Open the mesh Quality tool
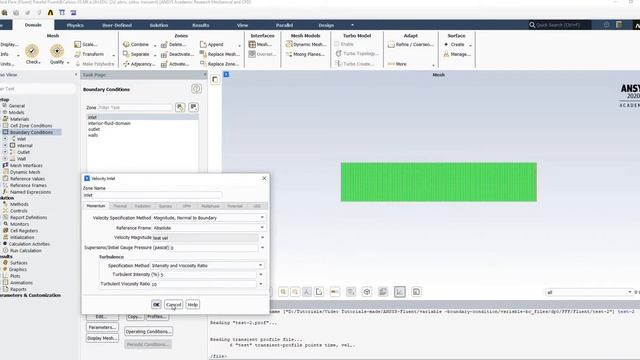 tap(57, 51)
